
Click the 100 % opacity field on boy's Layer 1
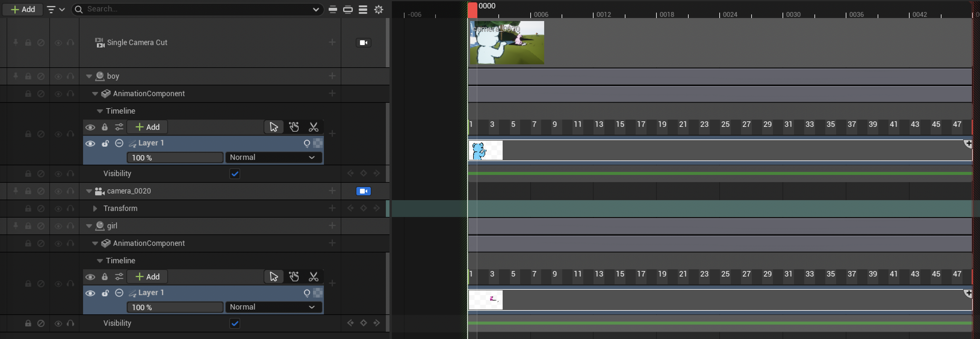click(175, 158)
